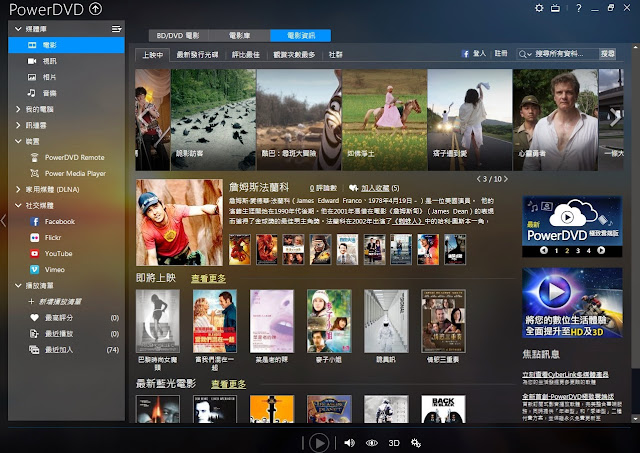Click see more link for upcoming movies
Viewport: 640px width, 453px height.
208,279
